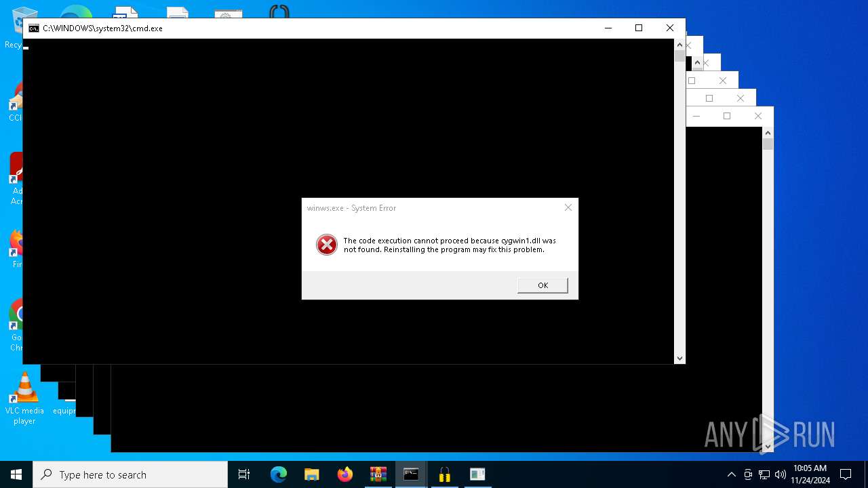Open the notification center
Viewport: 868px width, 488px height.
pos(846,474)
